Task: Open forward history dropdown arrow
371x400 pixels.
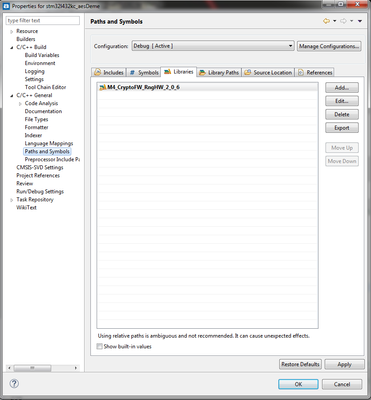Action: pyautogui.click(x=352, y=21)
